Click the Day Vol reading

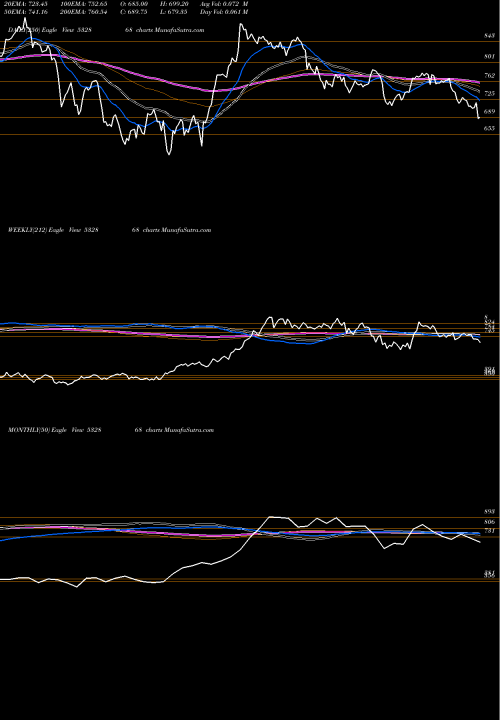coord(224,12)
